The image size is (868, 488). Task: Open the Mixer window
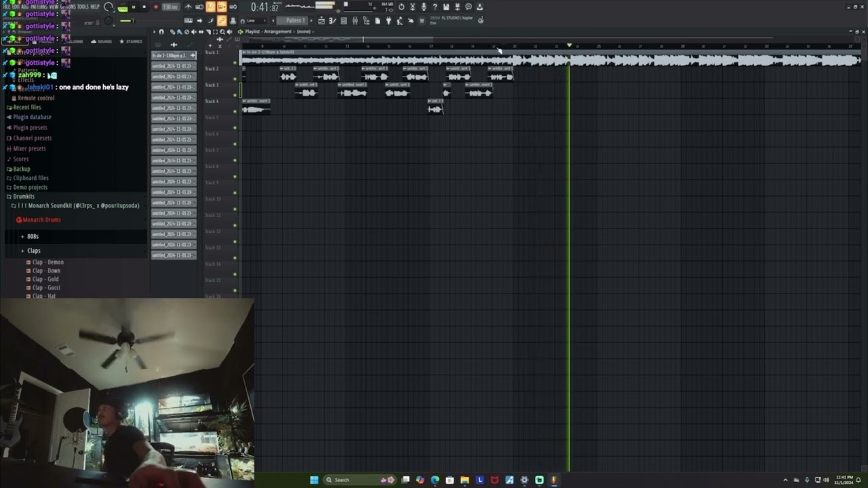(355, 20)
